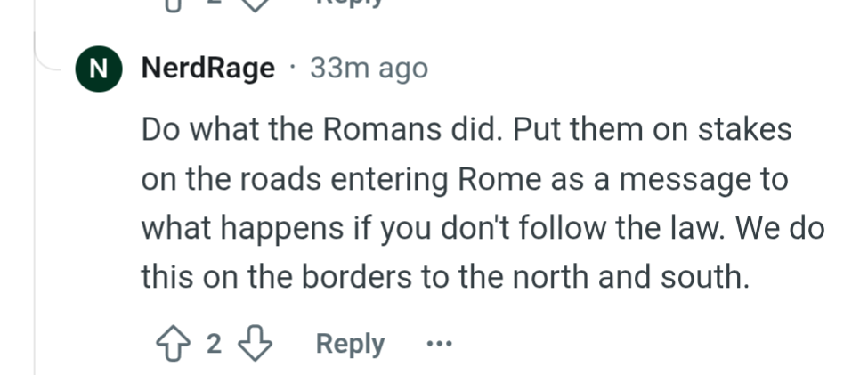Click the cut-off upvote arrow at top

point(172,4)
